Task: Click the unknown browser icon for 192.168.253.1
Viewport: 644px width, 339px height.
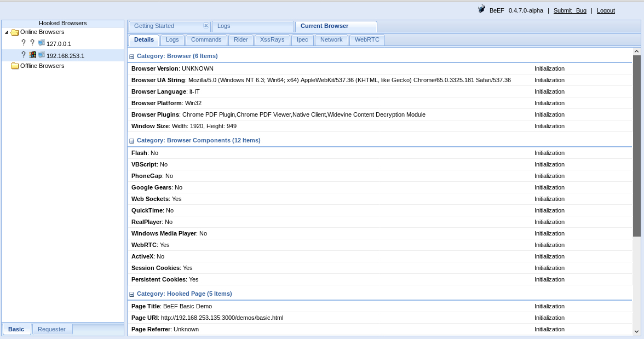Action: tap(24, 55)
